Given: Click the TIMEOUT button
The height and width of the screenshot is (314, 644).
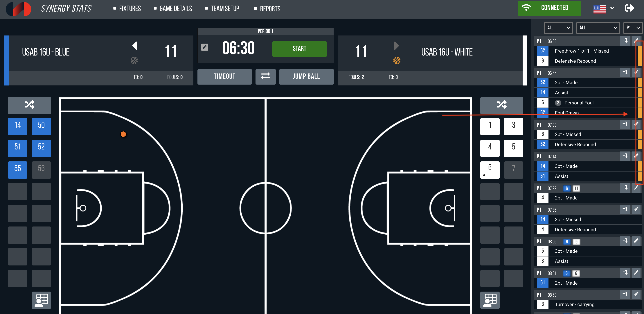Looking at the screenshot, I should click(225, 76).
